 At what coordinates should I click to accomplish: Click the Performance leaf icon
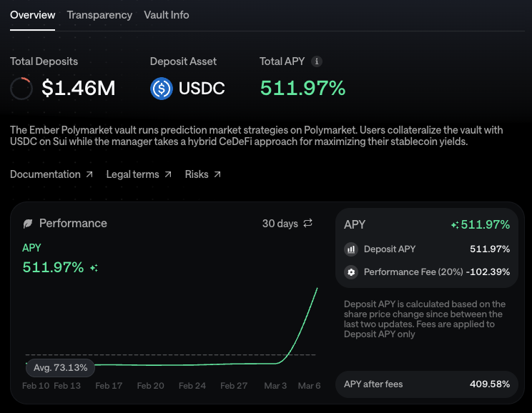click(28, 224)
